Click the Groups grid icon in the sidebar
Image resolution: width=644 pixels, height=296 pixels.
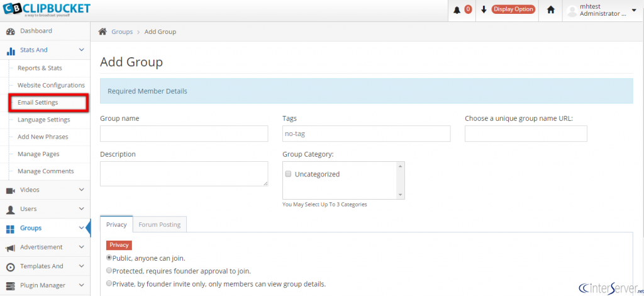click(11, 229)
